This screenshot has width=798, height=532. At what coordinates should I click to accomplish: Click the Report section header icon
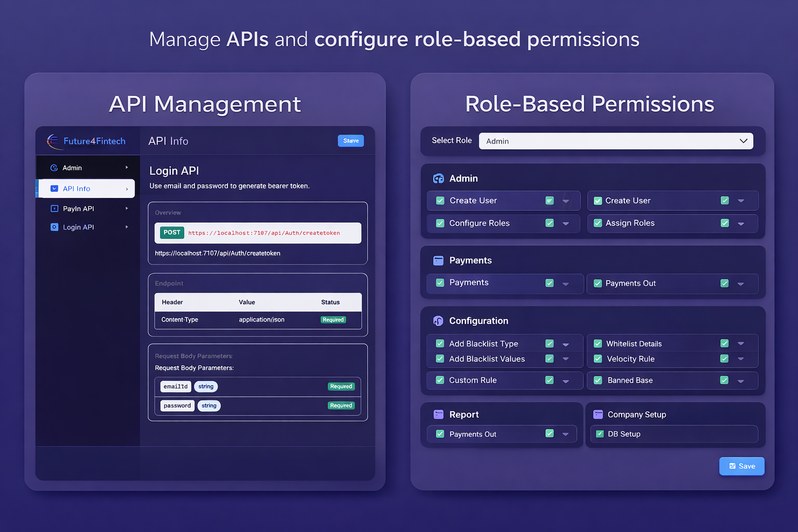tap(438, 415)
